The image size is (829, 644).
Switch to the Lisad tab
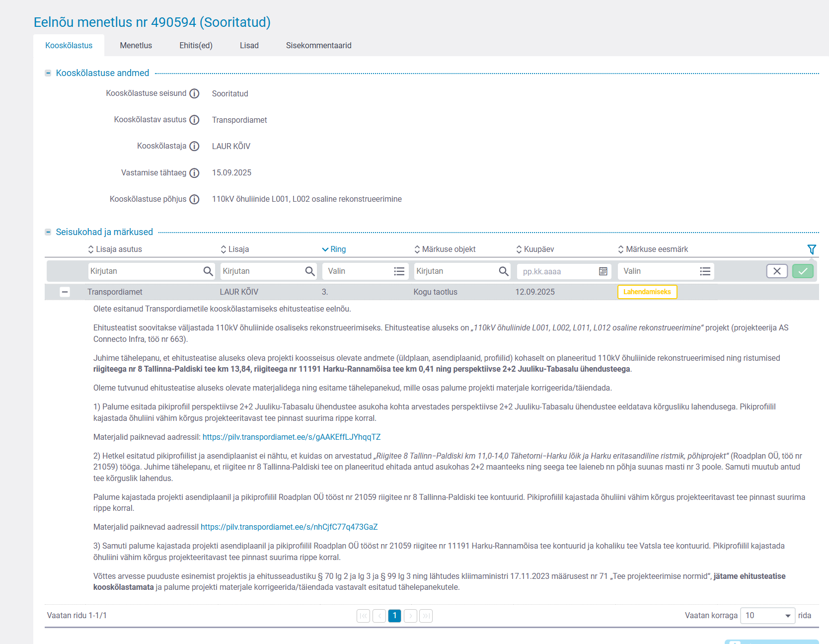(x=249, y=45)
